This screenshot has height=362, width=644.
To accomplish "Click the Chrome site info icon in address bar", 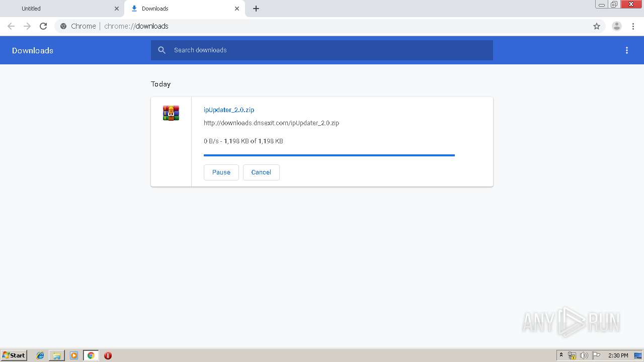I will click(x=63, y=26).
